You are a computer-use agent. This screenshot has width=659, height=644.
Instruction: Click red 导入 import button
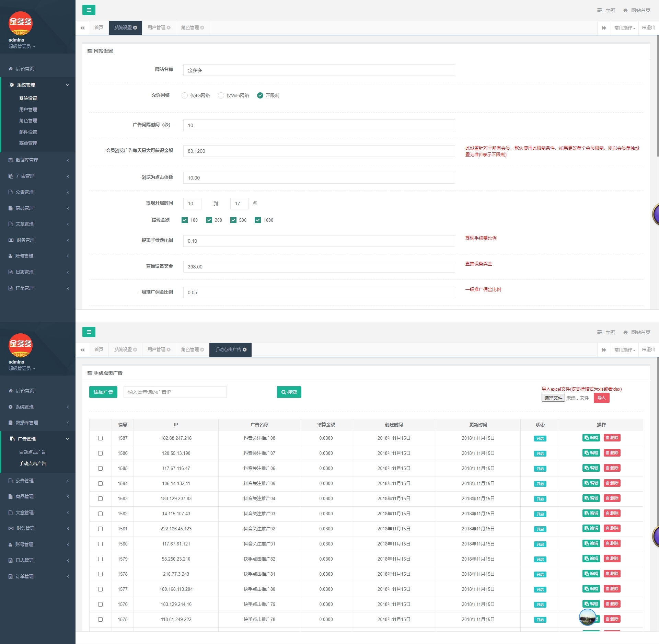pyautogui.click(x=601, y=398)
